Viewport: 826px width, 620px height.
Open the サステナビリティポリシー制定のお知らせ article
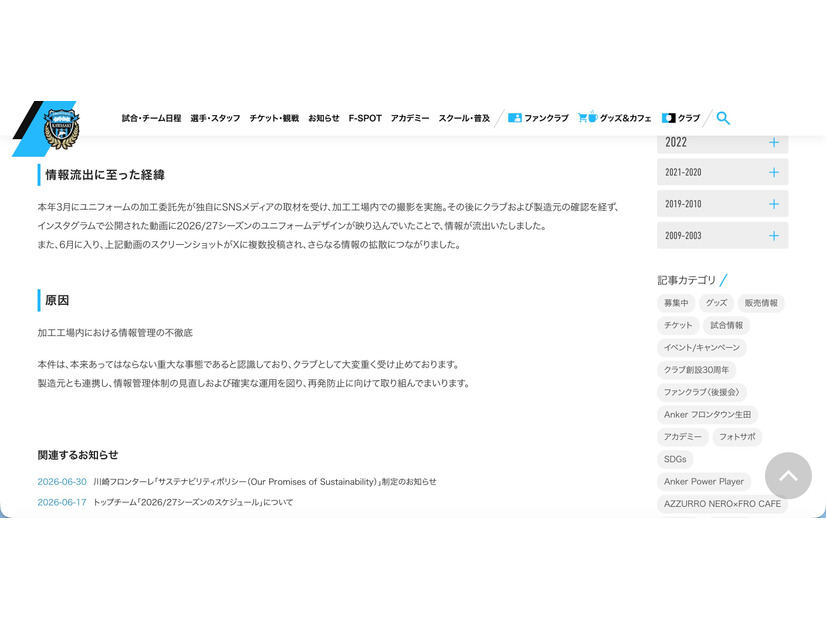tap(265, 481)
